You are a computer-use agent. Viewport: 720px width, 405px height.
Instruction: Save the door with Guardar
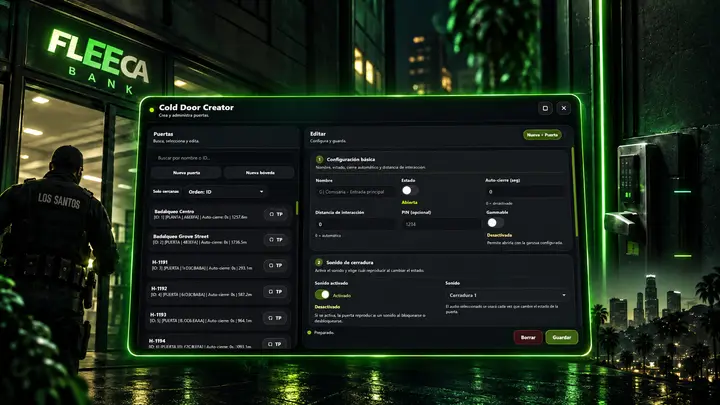point(562,338)
